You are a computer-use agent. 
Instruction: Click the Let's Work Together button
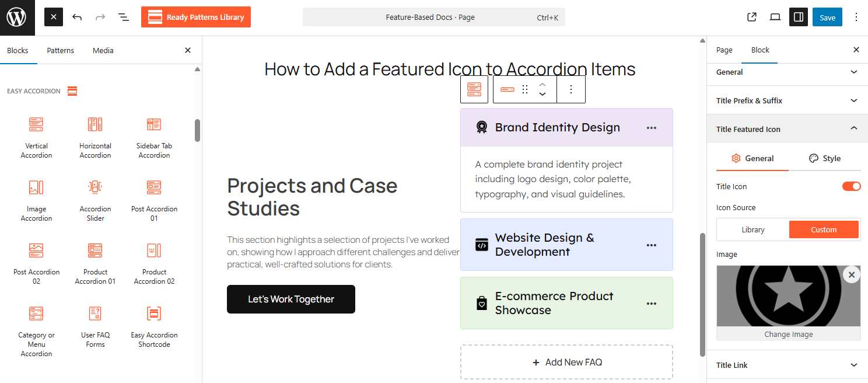coord(291,299)
